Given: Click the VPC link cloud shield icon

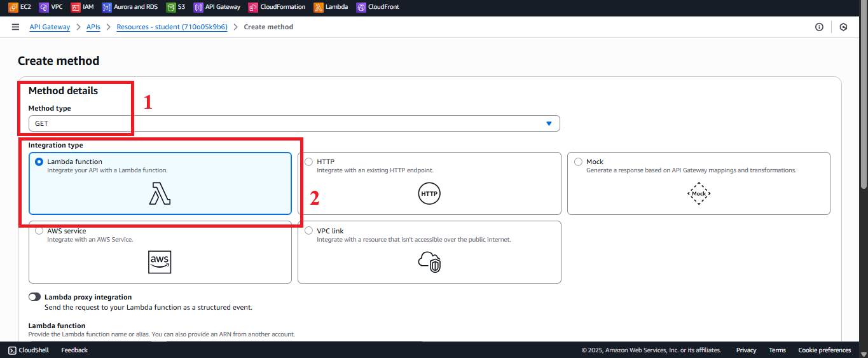Looking at the screenshot, I should click(429, 262).
